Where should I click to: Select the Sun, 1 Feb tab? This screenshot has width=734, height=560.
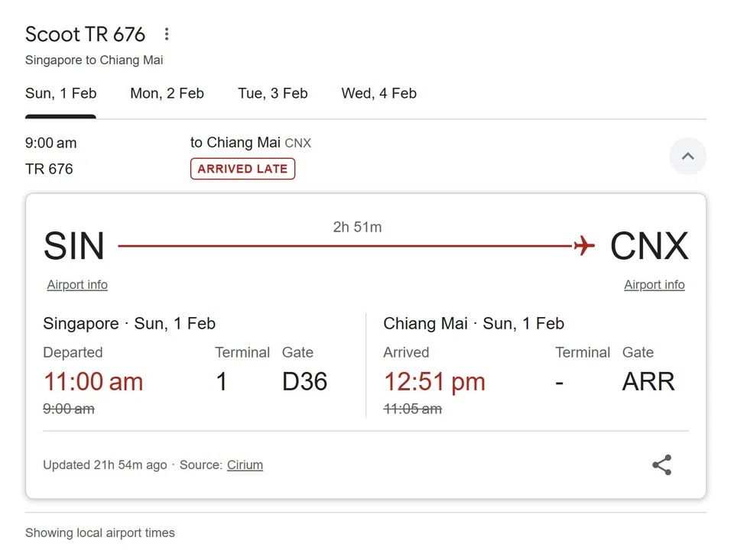point(60,93)
